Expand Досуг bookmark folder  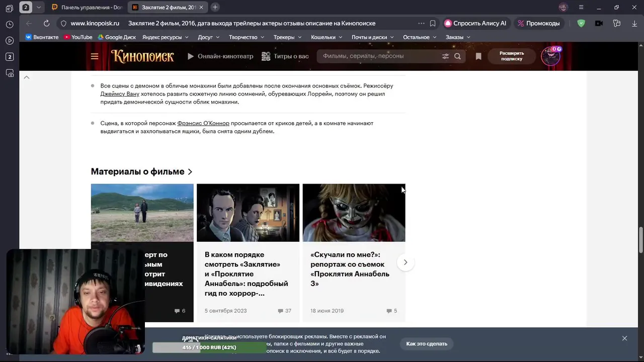click(209, 37)
